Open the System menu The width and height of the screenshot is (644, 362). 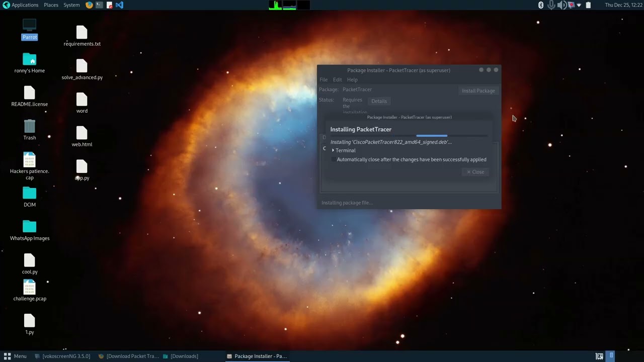71,5
